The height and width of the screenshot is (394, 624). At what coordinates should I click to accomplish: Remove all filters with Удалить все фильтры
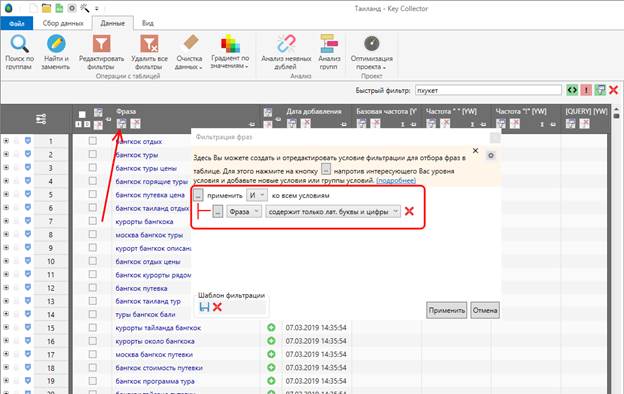[x=149, y=52]
